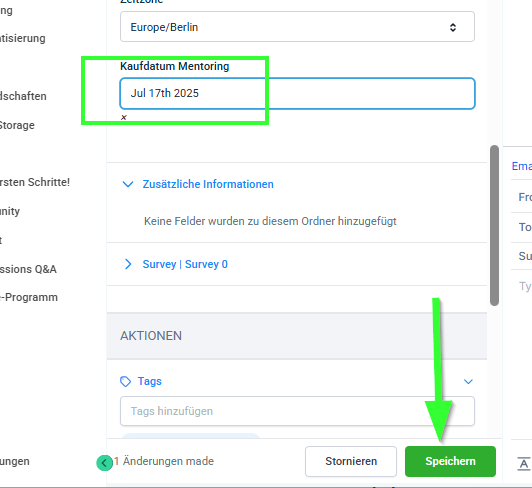
Task: Open the Programm sidebar item
Action: [x=29, y=297]
